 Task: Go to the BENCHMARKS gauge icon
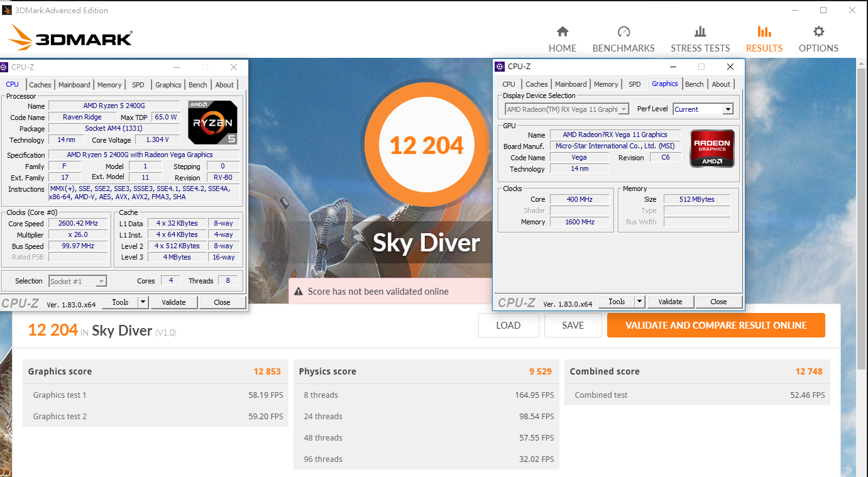tap(624, 31)
